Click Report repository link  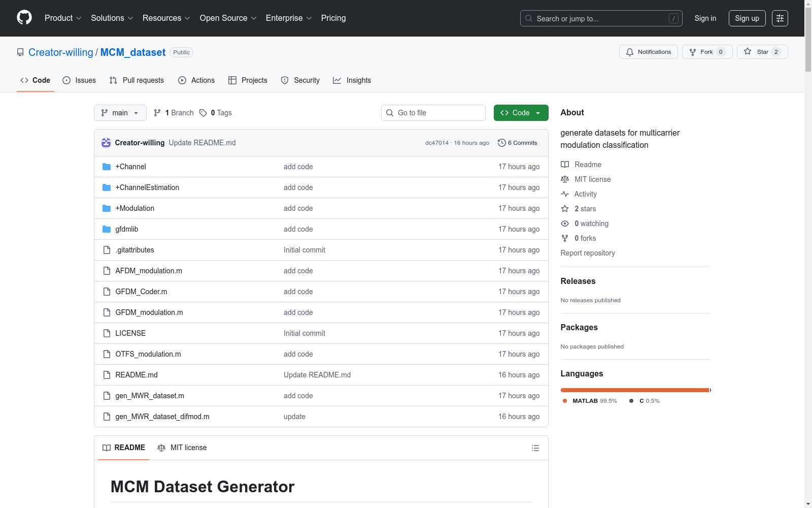pos(588,253)
